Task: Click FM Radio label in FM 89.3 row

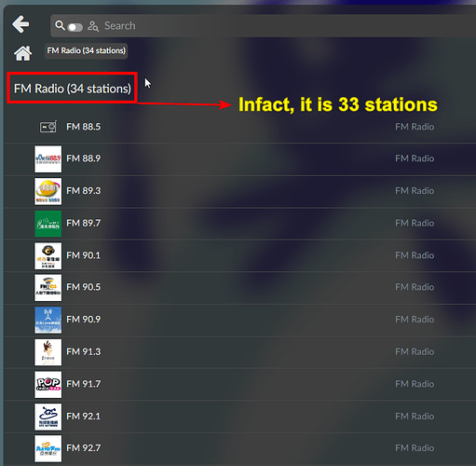Action: (415, 191)
